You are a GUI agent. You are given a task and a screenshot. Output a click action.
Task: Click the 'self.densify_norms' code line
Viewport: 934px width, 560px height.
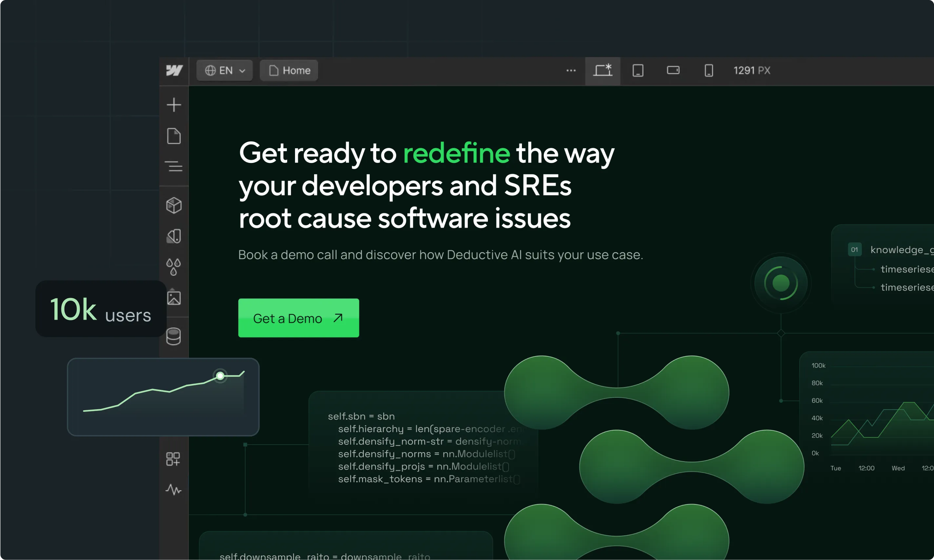427,454
